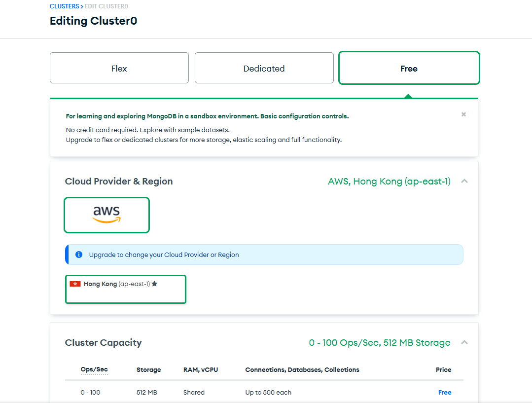Click the AWS Hong Kong region summary text
The height and width of the screenshot is (403, 532).
pyautogui.click(x=389, y=182)
